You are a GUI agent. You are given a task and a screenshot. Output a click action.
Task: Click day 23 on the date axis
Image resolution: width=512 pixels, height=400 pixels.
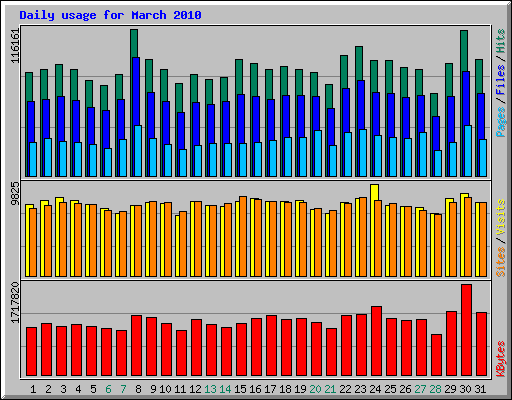click(360, 389)
